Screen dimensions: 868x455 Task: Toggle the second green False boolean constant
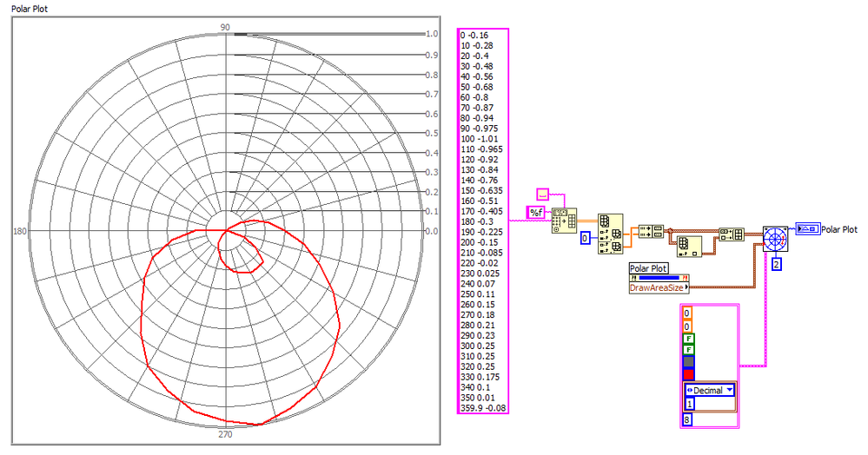[688, 350]
